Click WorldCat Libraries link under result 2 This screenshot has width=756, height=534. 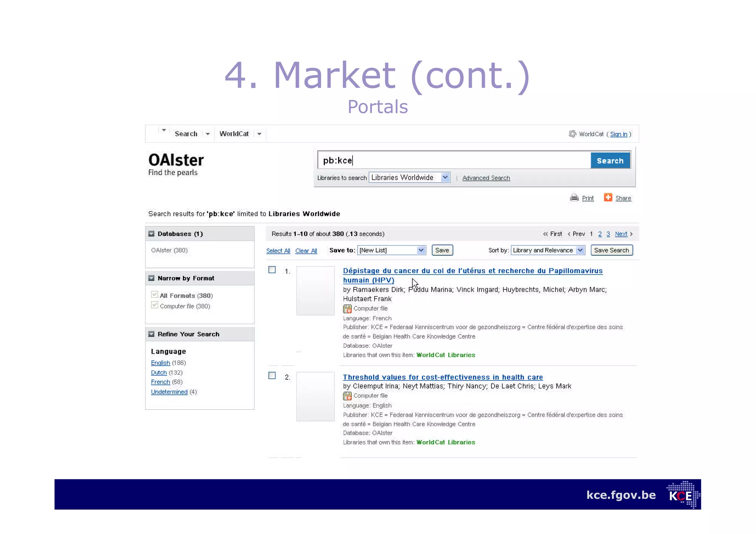(x=446, y=442)
